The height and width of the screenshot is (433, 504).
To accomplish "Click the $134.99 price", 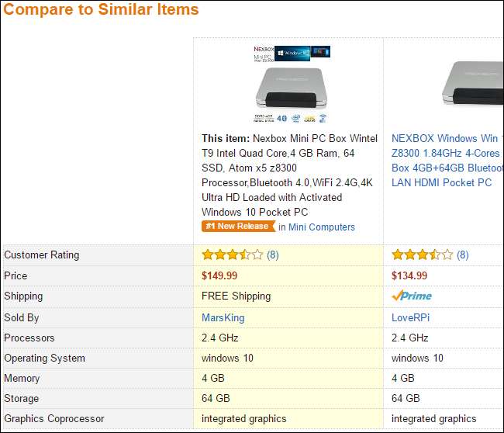I will [409, 275].
